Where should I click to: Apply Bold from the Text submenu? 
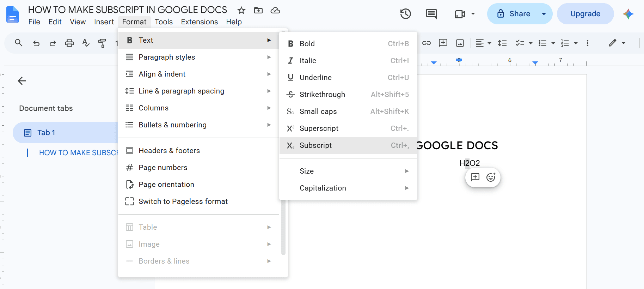(x=348, y=44)
